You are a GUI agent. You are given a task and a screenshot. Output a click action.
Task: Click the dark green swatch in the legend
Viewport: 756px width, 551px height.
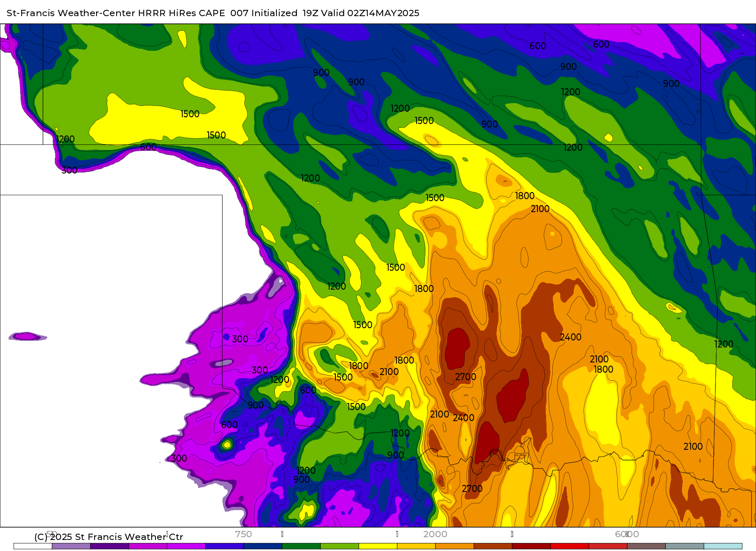pos(301,546)
